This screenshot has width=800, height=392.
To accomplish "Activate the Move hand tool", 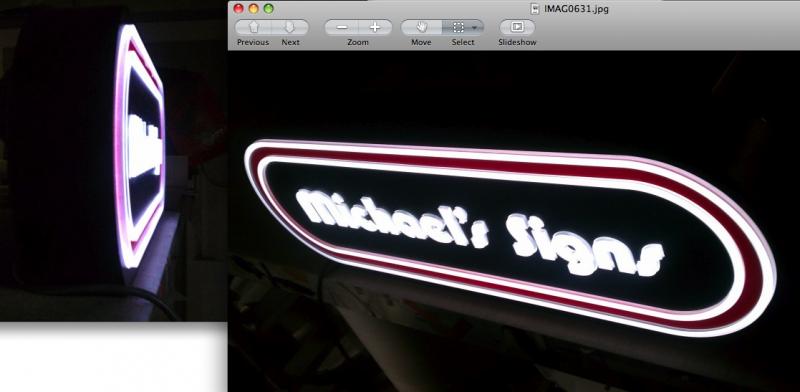I will tap(421, 27).
